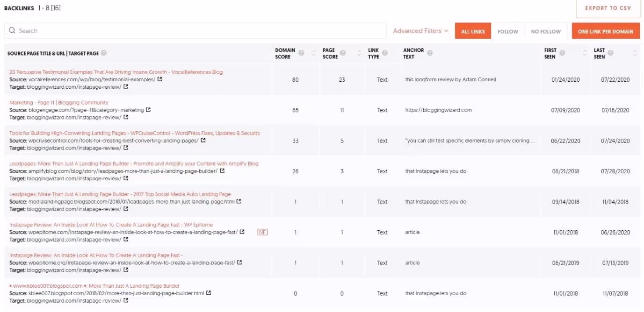The height and width of the screenshot is (312, 644).
Task: Click last seen date 07/28/2020
Action: [615, 171]
